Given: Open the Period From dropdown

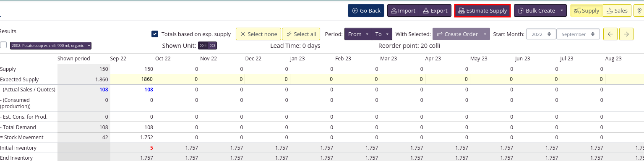Looking at the screenshot, I should click(x=358, y=34).
